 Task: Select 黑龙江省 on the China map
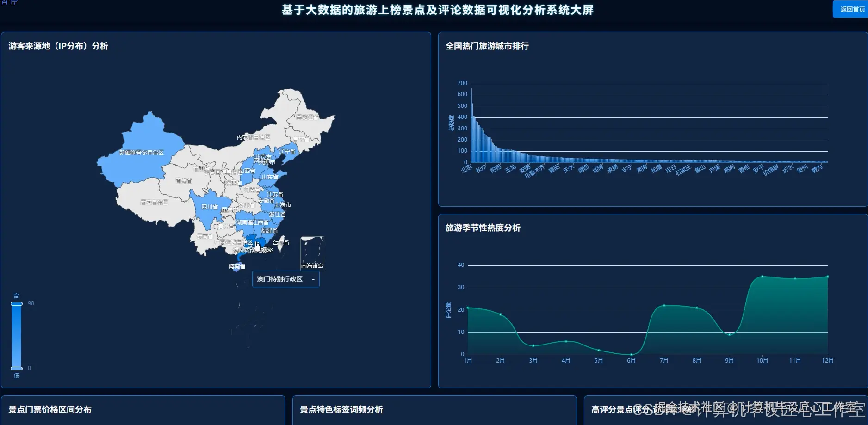click(308, 117)
